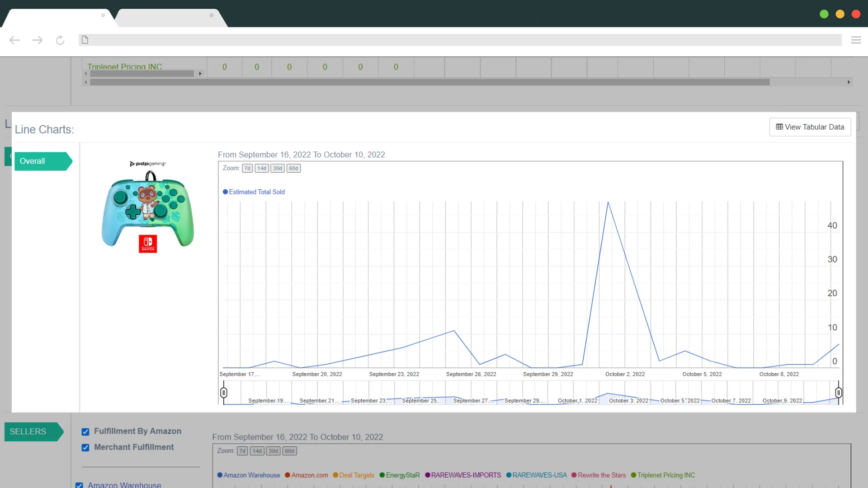Set the sellers chart zoom to 60d

[x=289, y=451]
